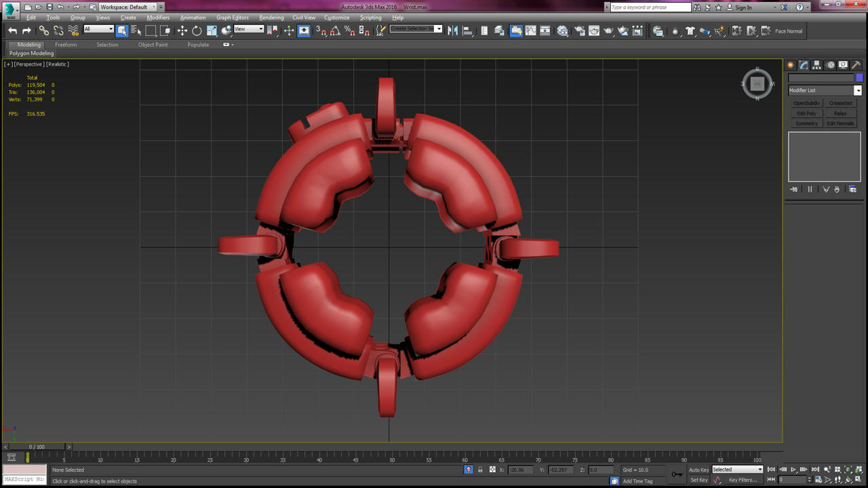Activate the Select and Link tool

(44, 30)
